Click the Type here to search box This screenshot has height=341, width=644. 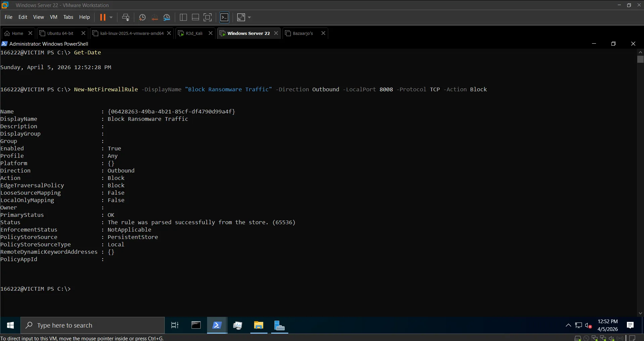(93, 325)
